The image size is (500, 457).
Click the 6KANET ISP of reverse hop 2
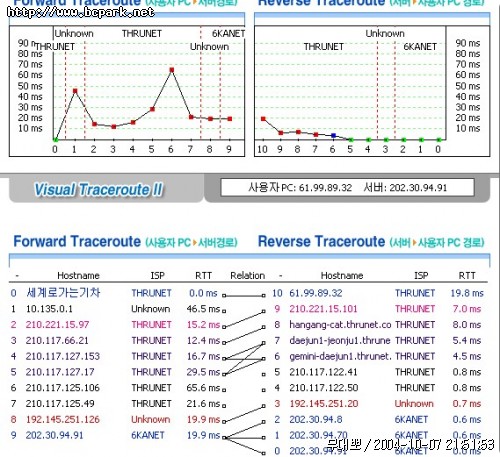point(411,419)
